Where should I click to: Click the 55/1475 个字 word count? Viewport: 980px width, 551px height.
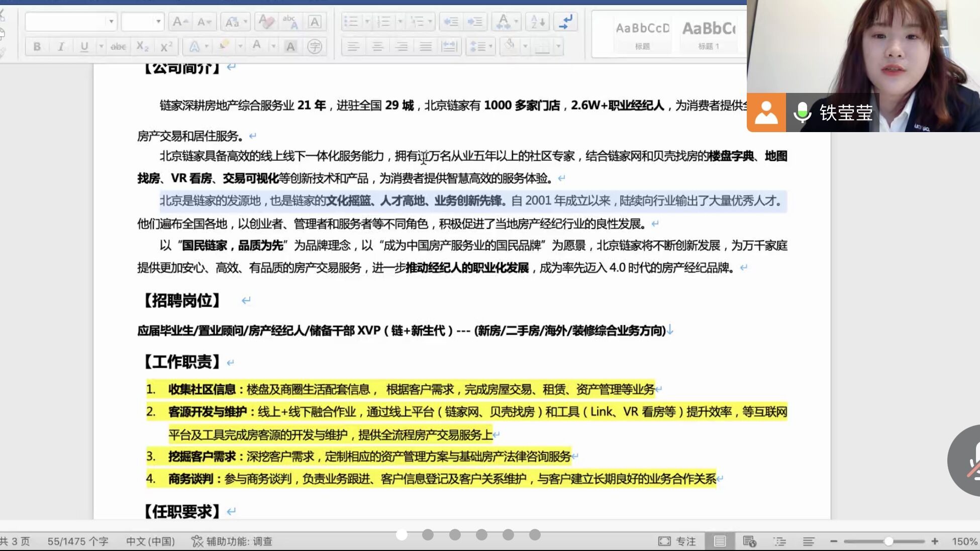coord(78,541)
